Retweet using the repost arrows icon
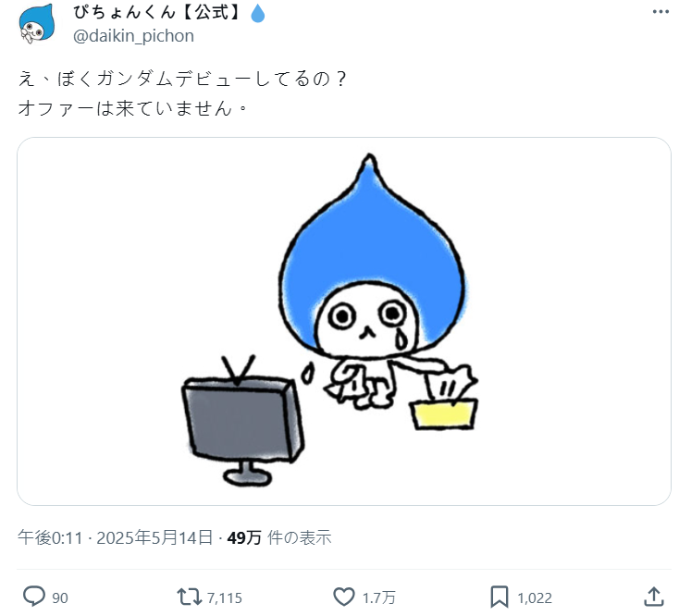Viewport: 679px width, 616px height. (x=190, y=597)
